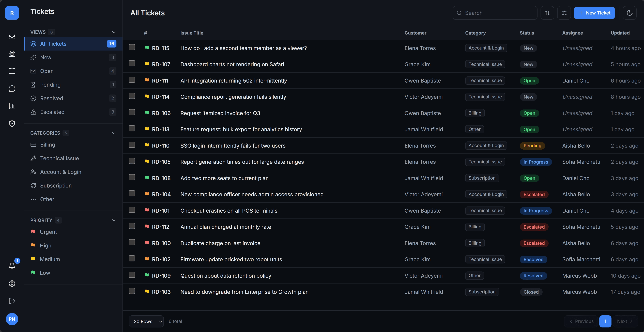The height and width of the screenshot is (332, 644).
Task: Click the sort arrows icon button
Action: click(x=547, y=13)
